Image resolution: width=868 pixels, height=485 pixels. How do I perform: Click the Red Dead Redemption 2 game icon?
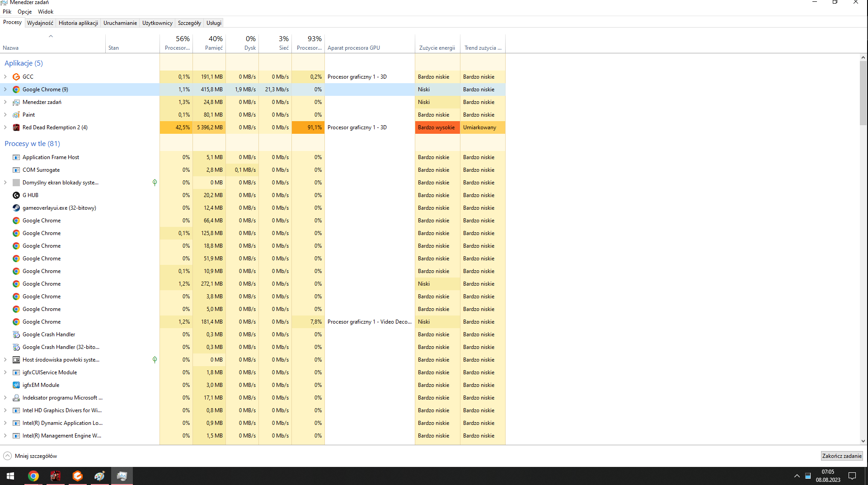16,127
